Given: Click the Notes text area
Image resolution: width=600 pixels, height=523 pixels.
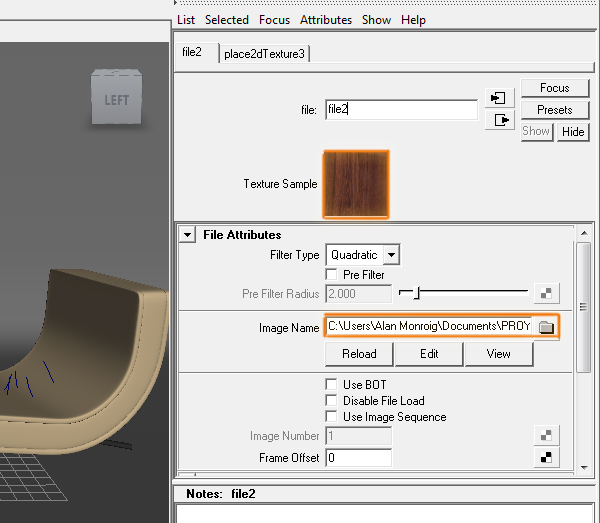Looking at the screenshot, I should [384, 514].
